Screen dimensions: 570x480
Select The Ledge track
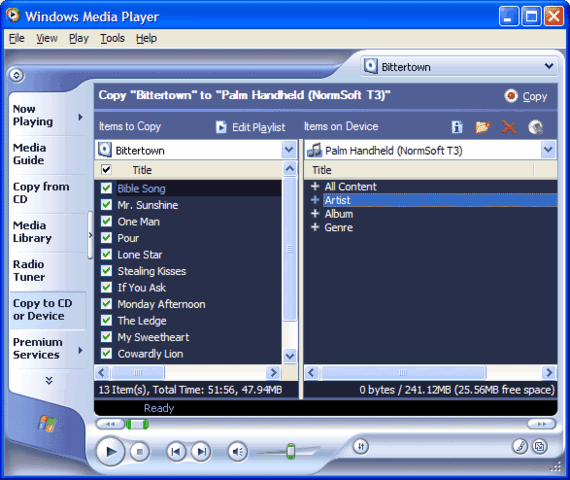[142, 321]
